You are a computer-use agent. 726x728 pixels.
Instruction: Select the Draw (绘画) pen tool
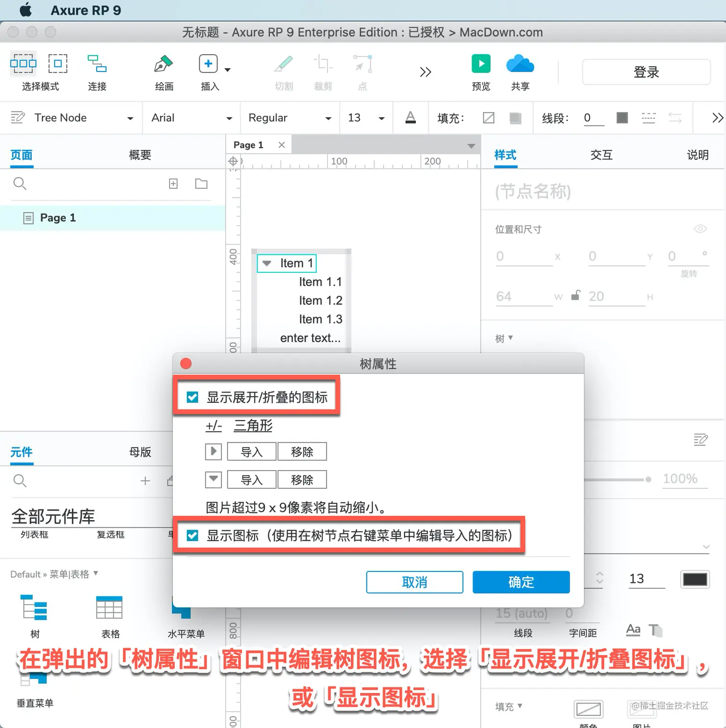[163, 63]
